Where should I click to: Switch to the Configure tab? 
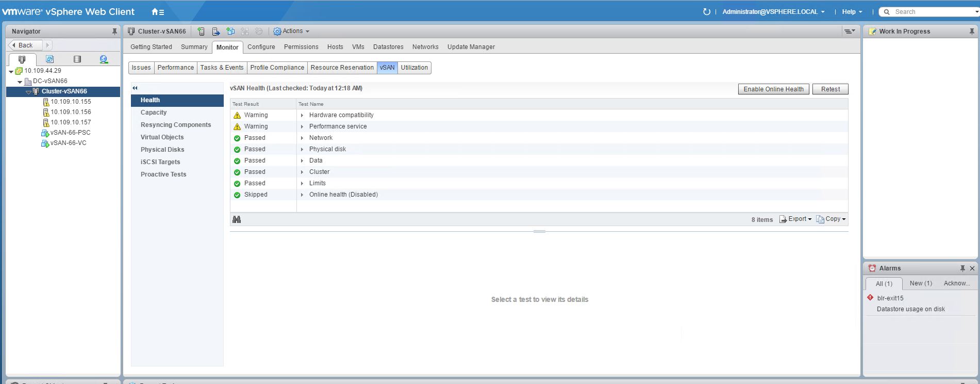[x=261, y=47]
